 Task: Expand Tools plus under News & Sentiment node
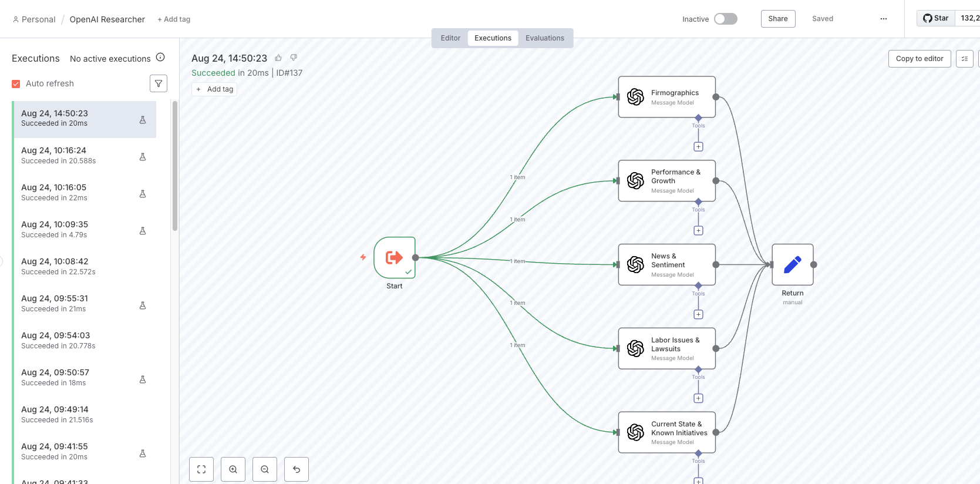point(698,314)
